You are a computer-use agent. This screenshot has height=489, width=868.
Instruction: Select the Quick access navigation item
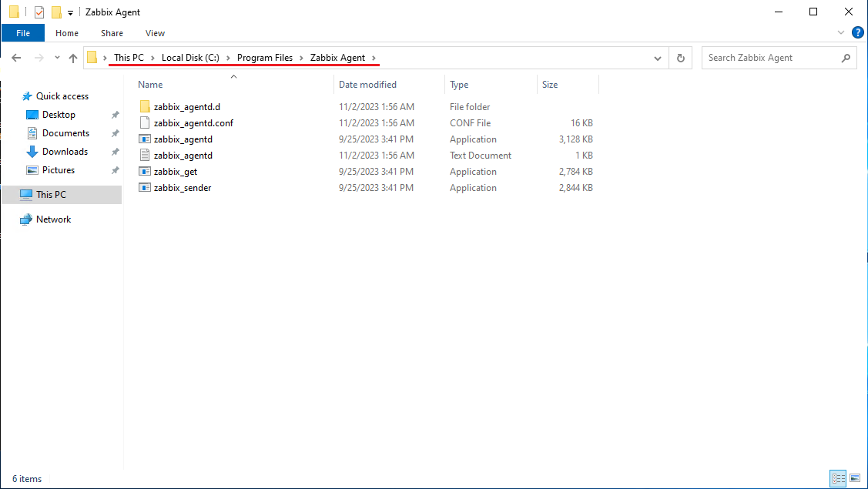62,96
